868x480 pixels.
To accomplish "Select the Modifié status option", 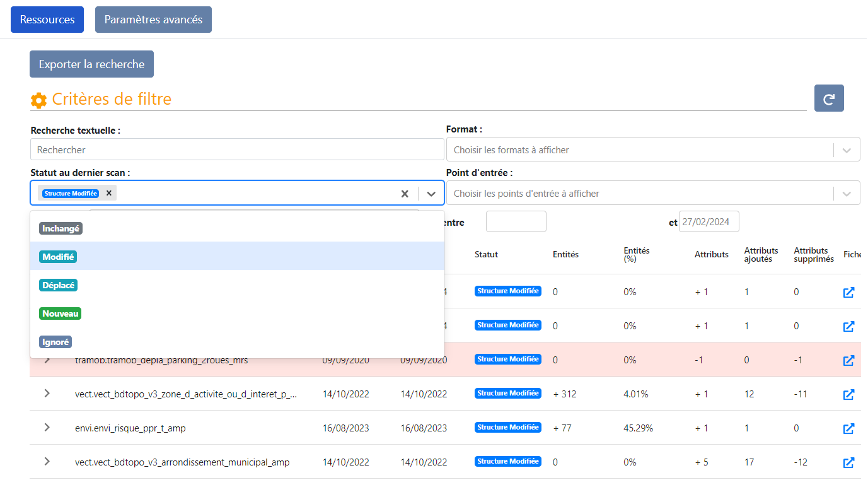I will pos(237,256).
